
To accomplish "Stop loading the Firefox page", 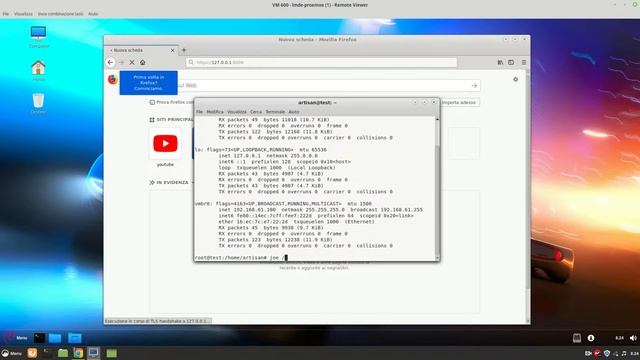I will pyautogui.click(x=132, y=62).
